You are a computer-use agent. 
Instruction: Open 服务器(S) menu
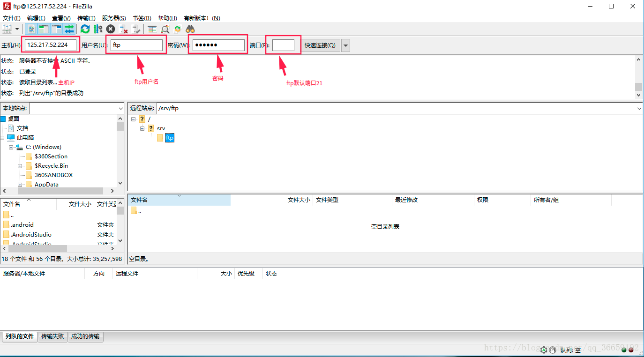point(114,18)
